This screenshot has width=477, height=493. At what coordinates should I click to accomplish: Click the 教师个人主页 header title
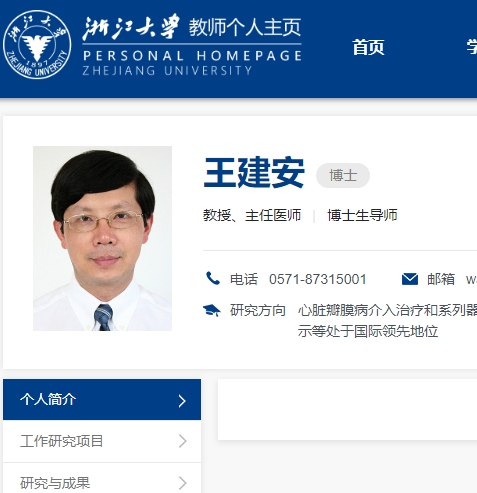click(x=245, y=27)
